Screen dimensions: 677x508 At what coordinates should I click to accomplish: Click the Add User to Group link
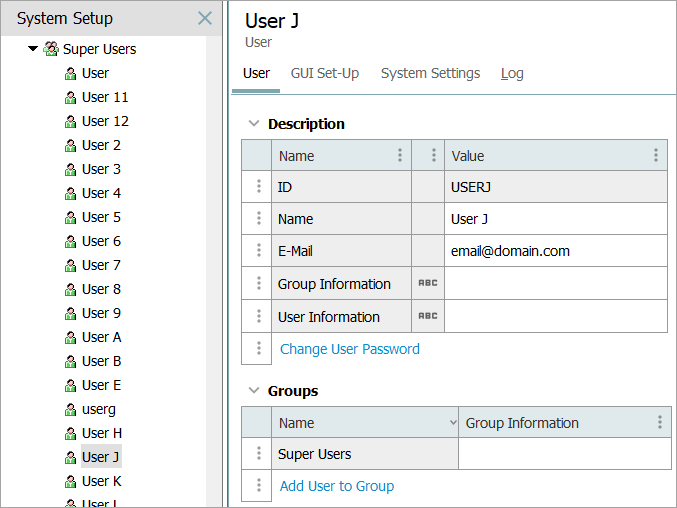tap(337, 486)
